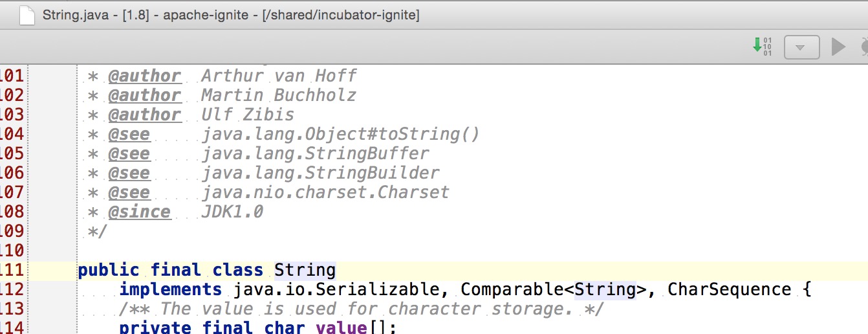The image size is (868, 334).
Task: Click the String.java document icon in title bar
Action: (x=27, y=15)
